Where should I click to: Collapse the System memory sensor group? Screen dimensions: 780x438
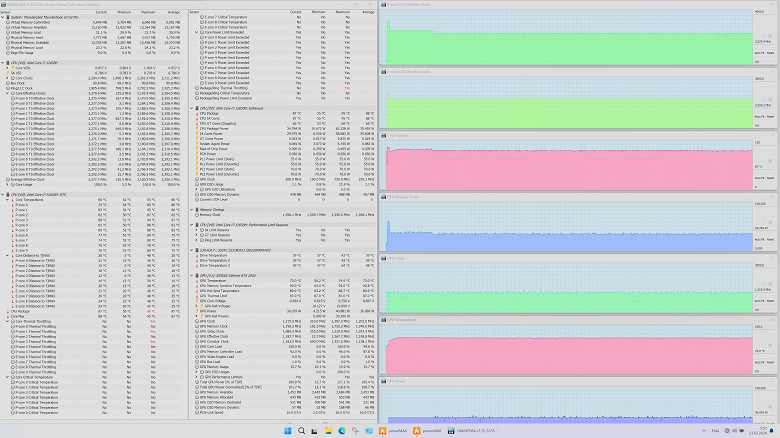(2, 17)
